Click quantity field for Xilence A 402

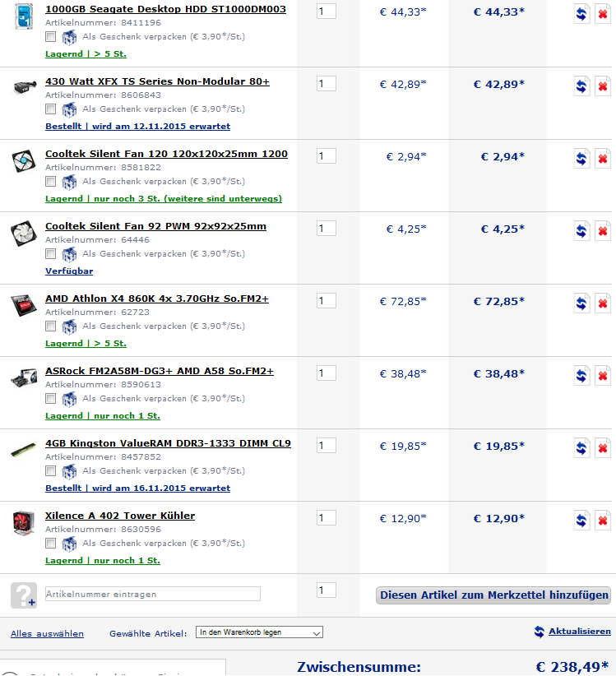326,519
